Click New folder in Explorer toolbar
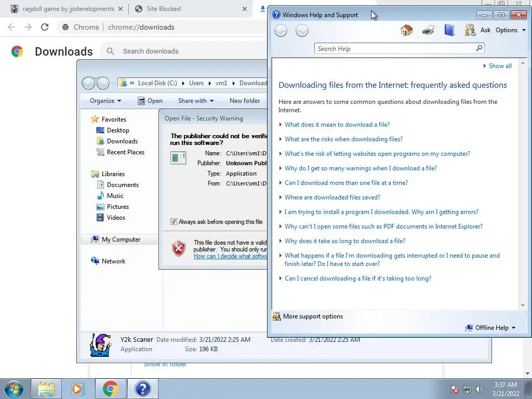 click(245, 101)
